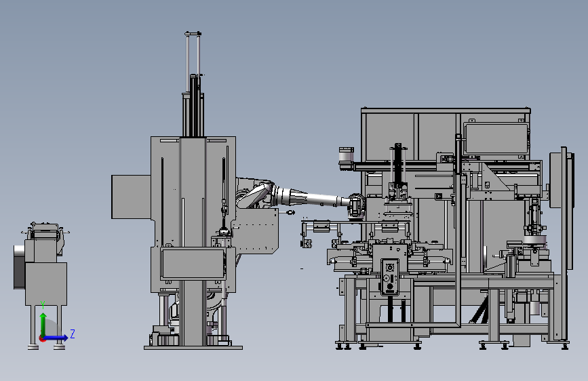Click the "Z" axis label text
588x381 pixels.
pyautogui.click(x=73, y=334)
